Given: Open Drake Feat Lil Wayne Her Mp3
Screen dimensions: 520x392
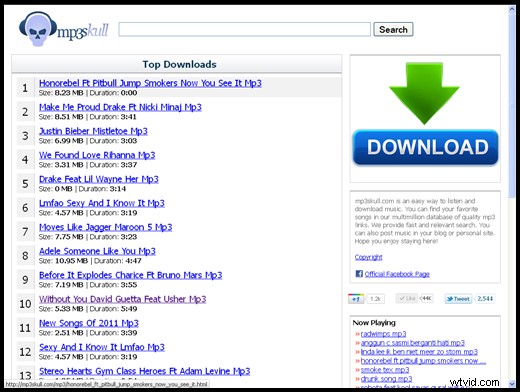Looking at the screenshot, I should (x=99, y=179).
